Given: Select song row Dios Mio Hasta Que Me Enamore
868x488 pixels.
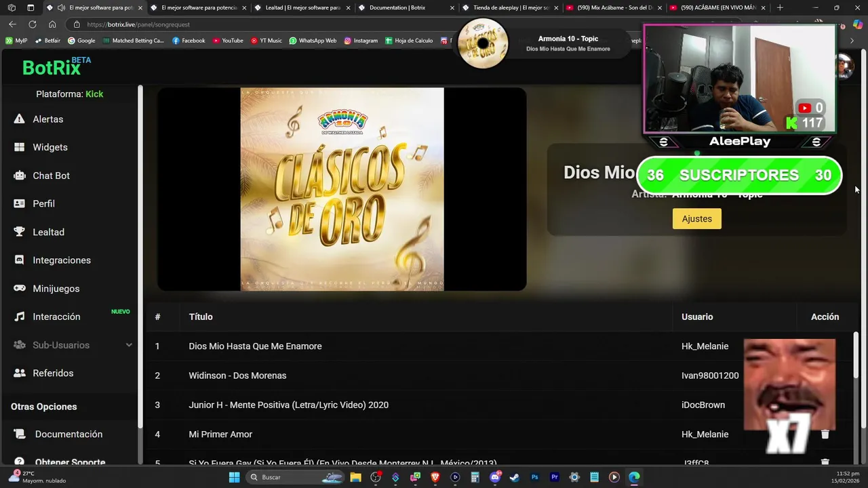Looking at the screenshot, I should click(x=502, y=346).
